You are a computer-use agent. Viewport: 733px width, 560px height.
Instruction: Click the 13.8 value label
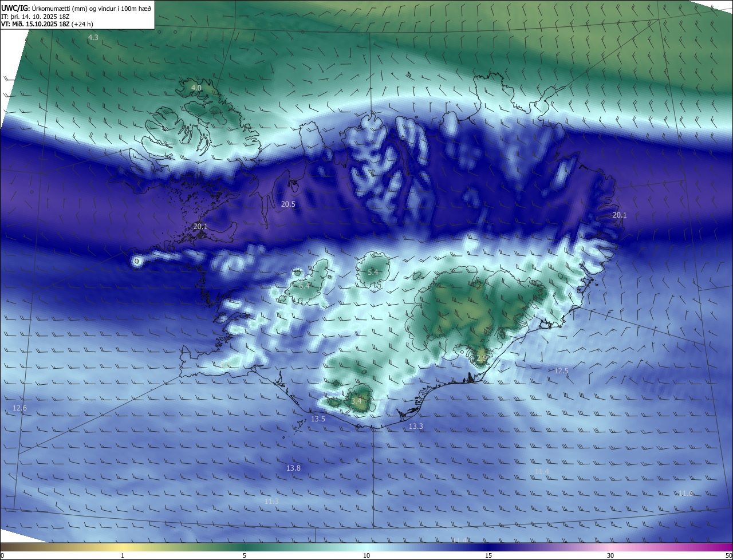click(x=293, y=468)
